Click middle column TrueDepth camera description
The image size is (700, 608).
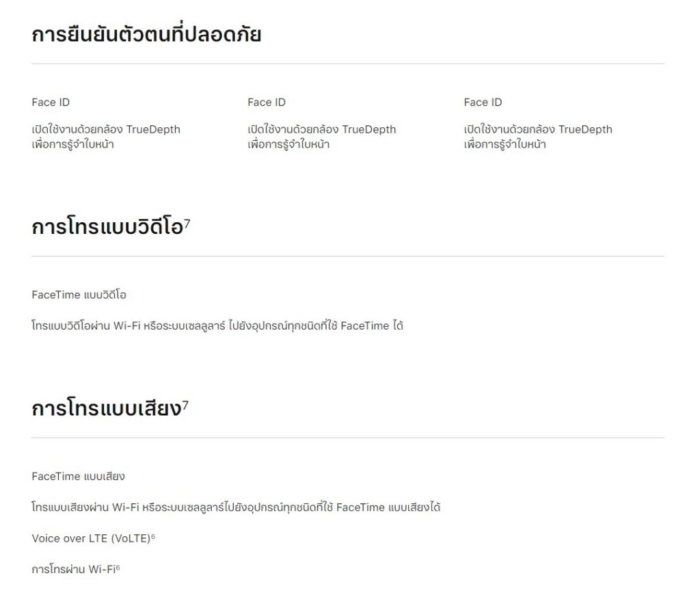coord(322,137)
